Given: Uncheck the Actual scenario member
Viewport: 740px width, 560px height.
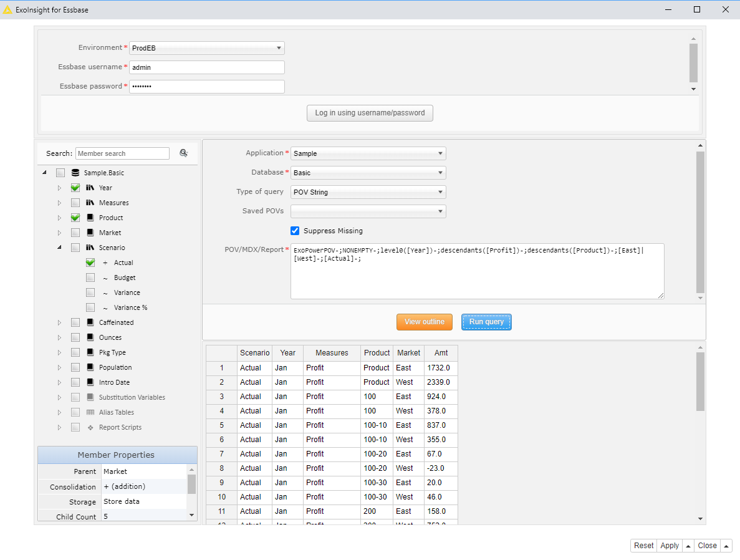Looking at the screenshot, I should click(x=90, y=263).
